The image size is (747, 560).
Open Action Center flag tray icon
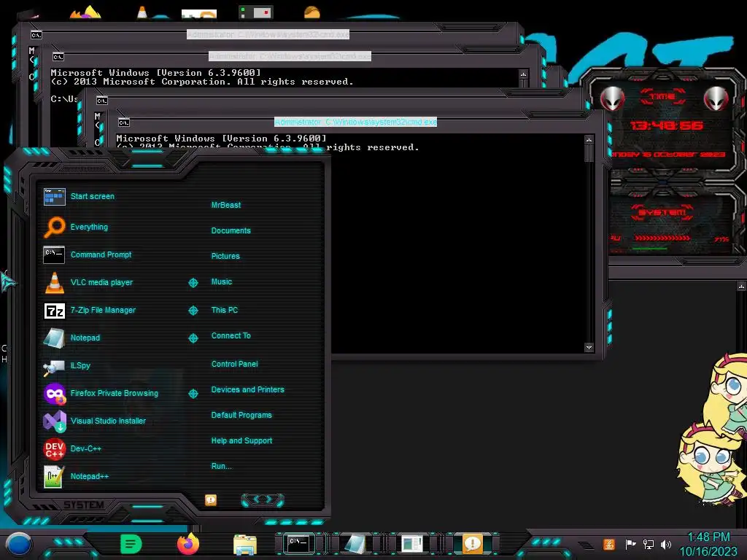click(630, 544)
